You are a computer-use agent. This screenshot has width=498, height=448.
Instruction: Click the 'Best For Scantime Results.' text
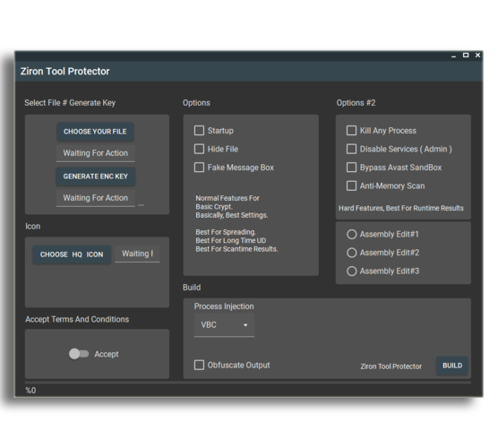pos(236,249)
